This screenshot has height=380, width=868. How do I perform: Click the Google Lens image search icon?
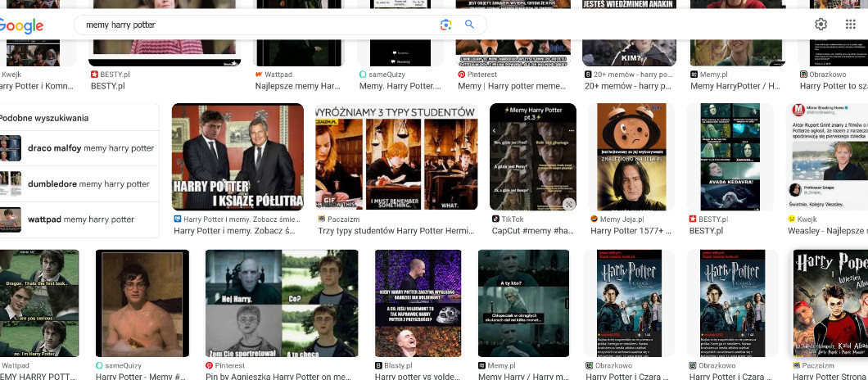(445, 25)
